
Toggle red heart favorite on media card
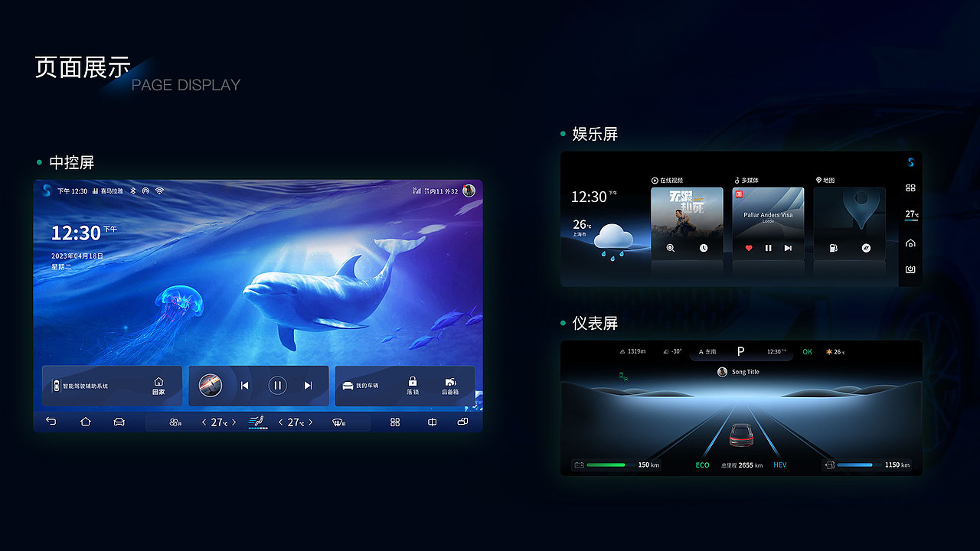tap(749, 248)
